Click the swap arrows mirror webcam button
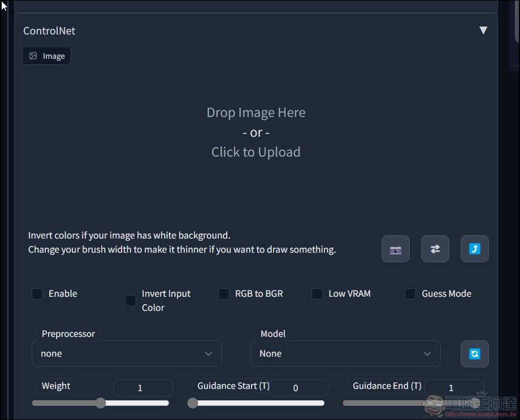Viewport: 520px width, 420px height. 435,249
